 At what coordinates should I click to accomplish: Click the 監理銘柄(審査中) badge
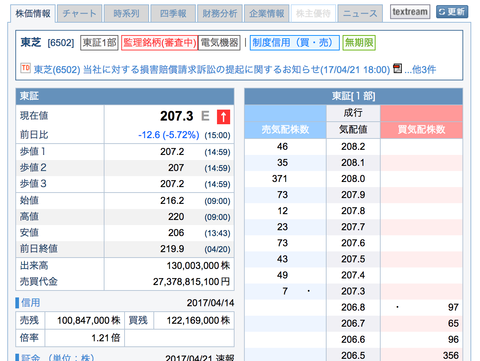click(x=160, y=43)
